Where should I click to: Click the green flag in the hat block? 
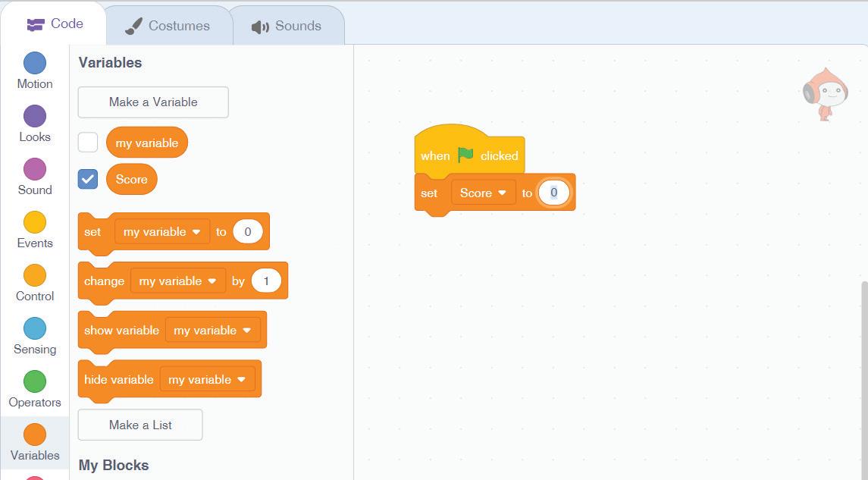[465, 155]
